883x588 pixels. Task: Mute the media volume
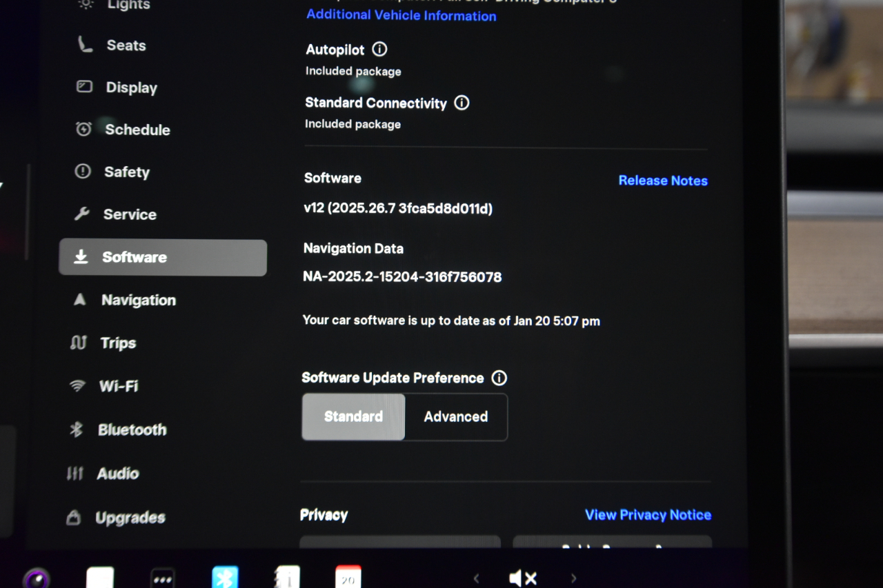(x=523, y=578)
